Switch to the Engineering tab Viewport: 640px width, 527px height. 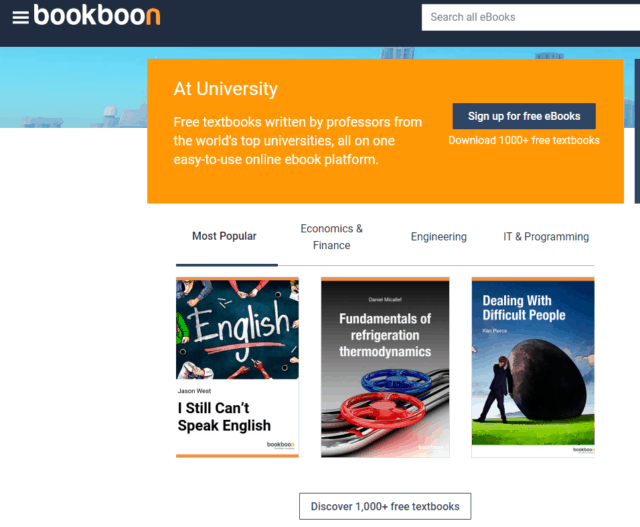point(439,237)
